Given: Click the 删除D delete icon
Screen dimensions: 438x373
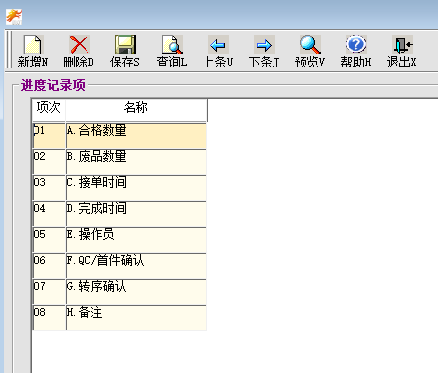Looking at the screenshot, I should click(x=79, y=51).
